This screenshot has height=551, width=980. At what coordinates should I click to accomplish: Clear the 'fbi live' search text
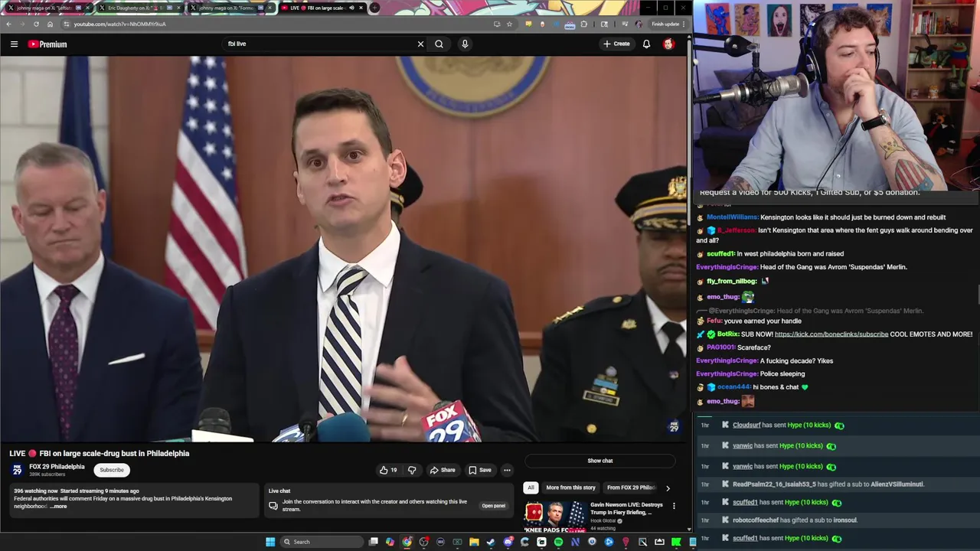420,44
